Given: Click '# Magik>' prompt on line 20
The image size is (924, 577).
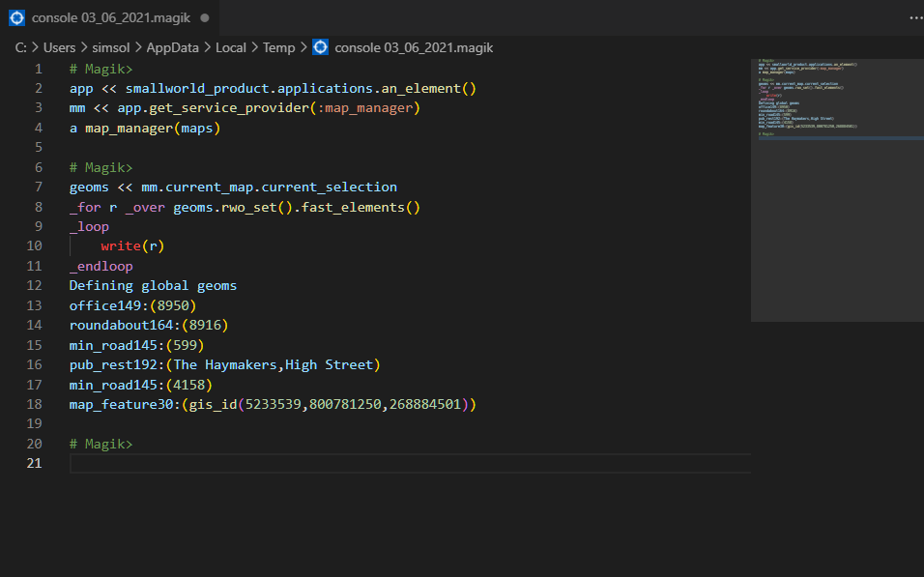Looking at the screenshot, I should (x=101, y=444).
